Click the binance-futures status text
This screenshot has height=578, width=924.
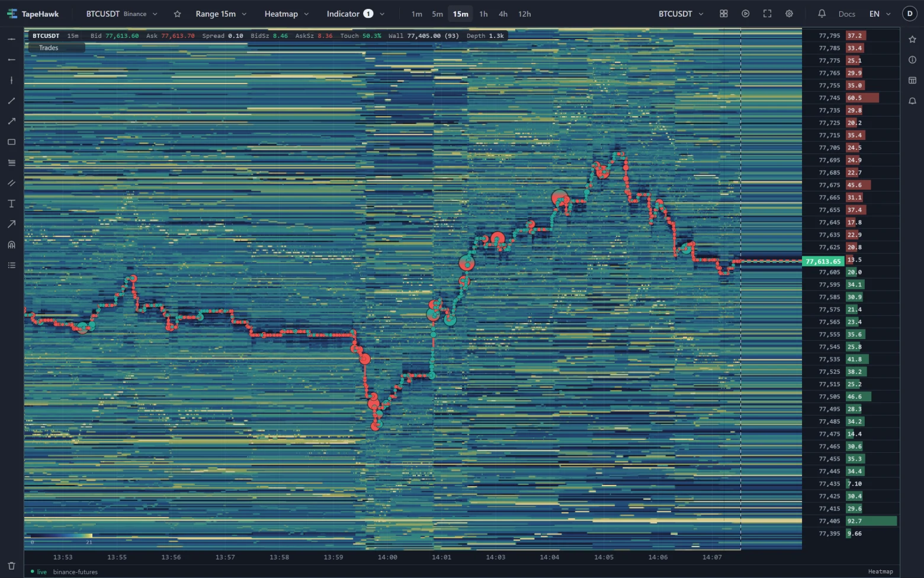tap(75, 572)
